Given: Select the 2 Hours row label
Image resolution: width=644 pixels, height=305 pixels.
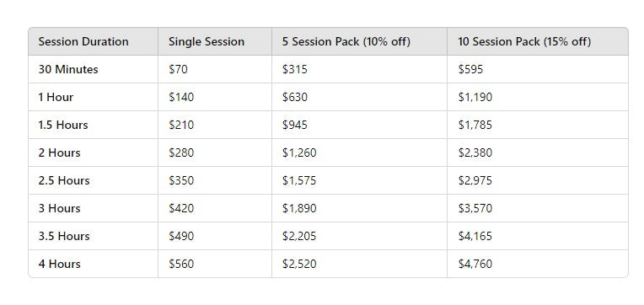Looking at the screenshot, I should coord(59,152).
